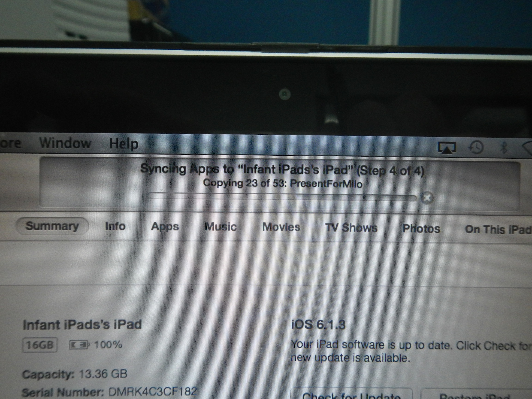Click the syncing apps progress bar
This screenshot has width=532, height=399.
point(282,197)
